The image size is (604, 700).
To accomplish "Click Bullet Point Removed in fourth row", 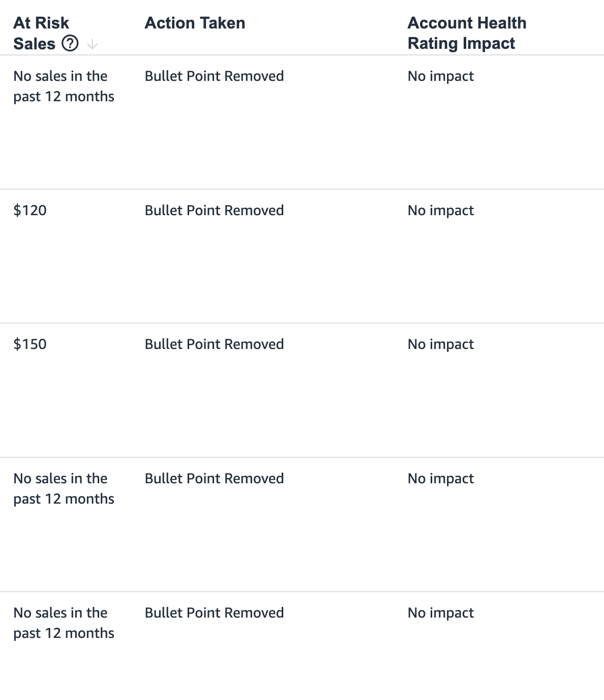I will [x=214, y=478].
